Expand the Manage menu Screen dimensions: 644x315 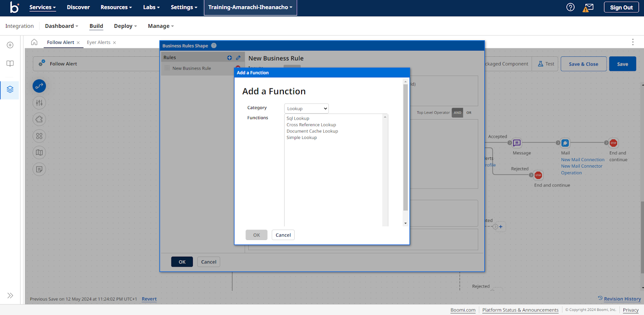pyautogui.click(x=161, y=26)
